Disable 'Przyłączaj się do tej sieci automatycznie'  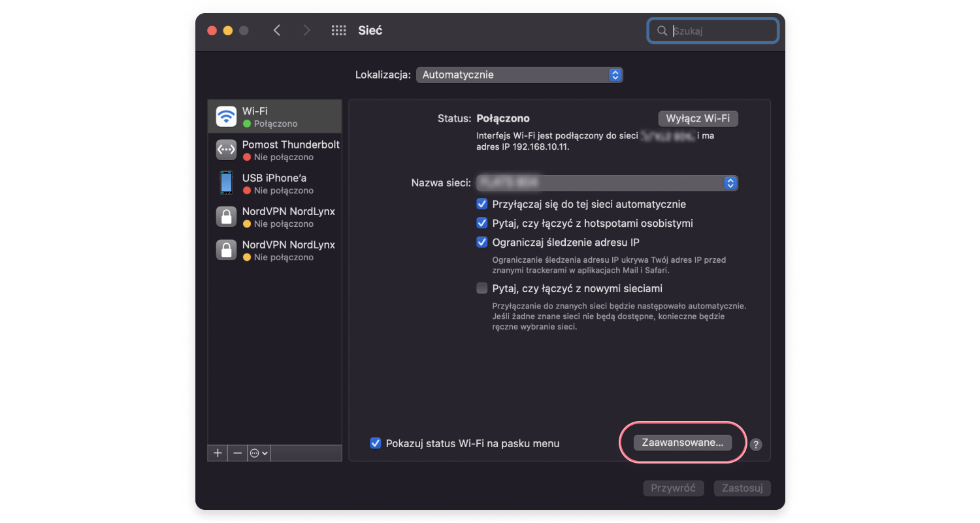tap(482, 204)
